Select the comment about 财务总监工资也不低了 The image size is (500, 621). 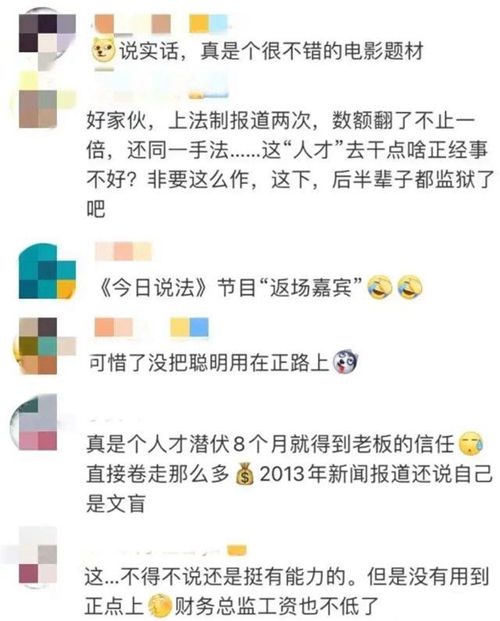coord(287,592)
